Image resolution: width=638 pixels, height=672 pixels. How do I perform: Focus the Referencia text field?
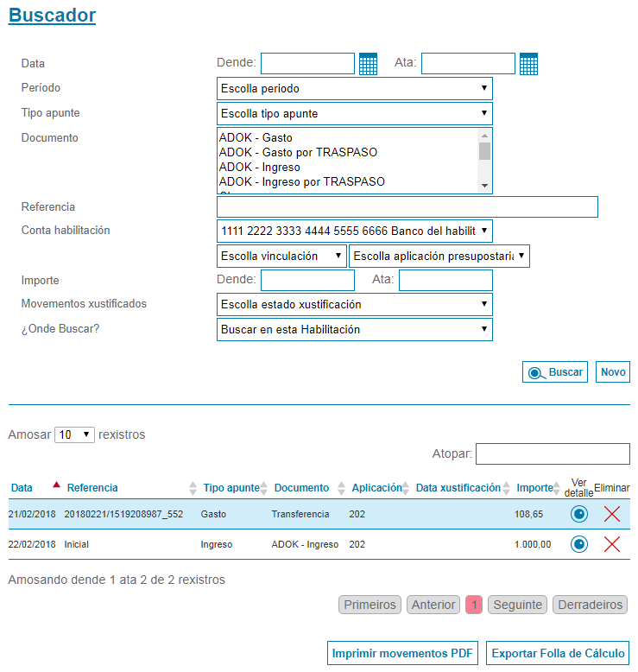click(407, 207)
